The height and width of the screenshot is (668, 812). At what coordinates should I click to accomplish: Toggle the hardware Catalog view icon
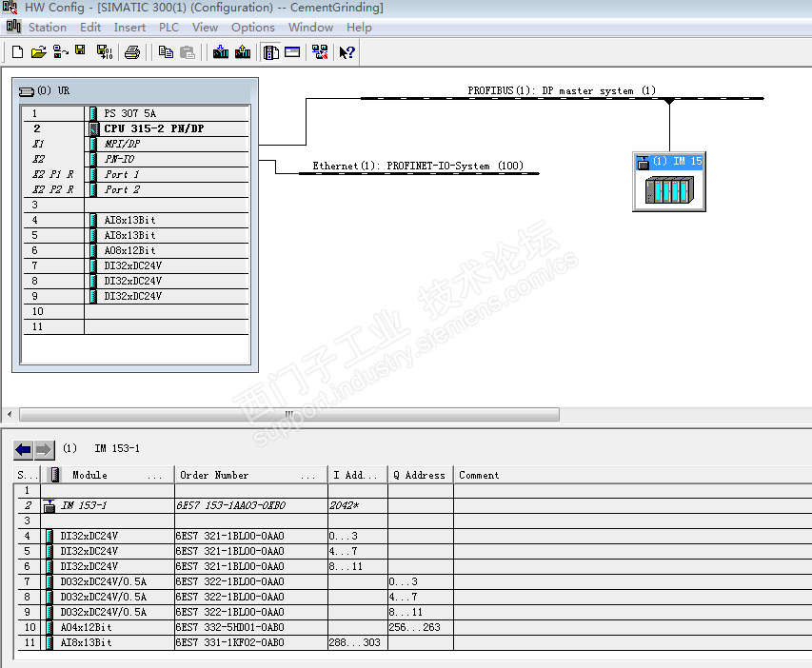point(271,52)
